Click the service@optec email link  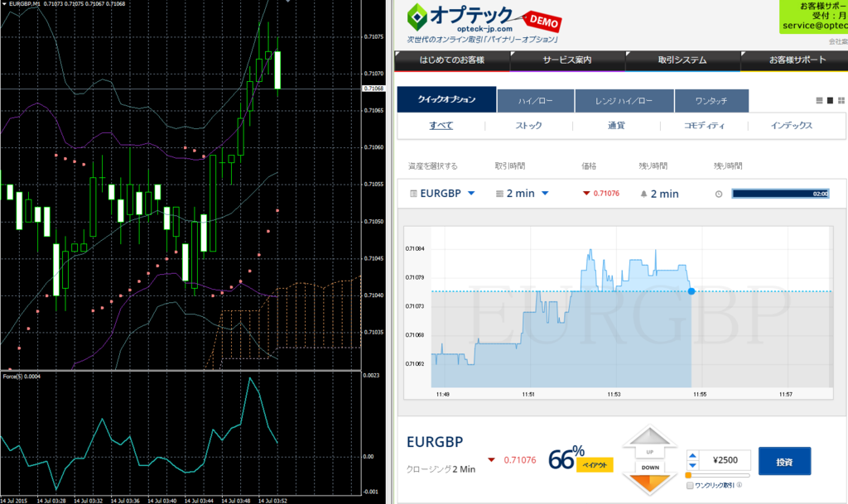pos(815,26)
